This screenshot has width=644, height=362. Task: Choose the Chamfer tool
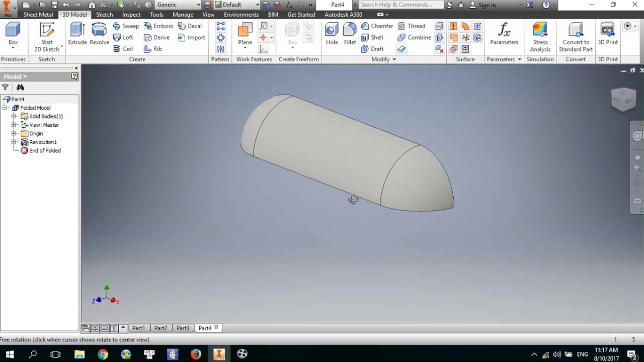click(377, 26)
